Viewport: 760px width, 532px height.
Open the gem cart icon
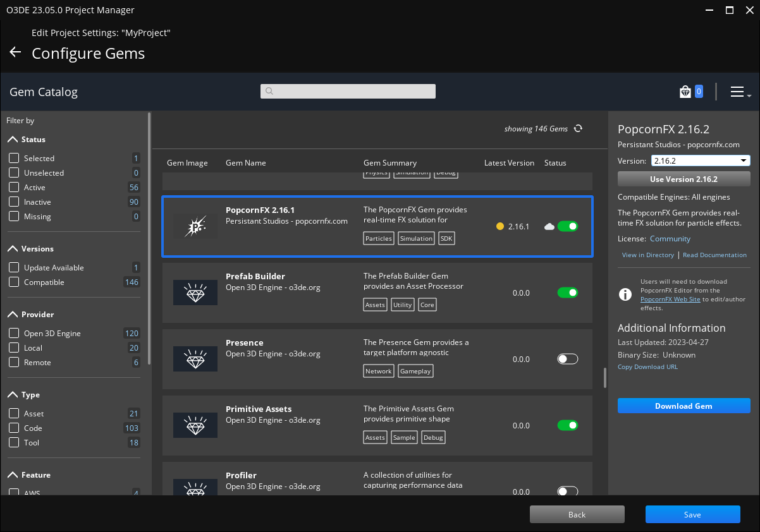(x=685, y=92)
